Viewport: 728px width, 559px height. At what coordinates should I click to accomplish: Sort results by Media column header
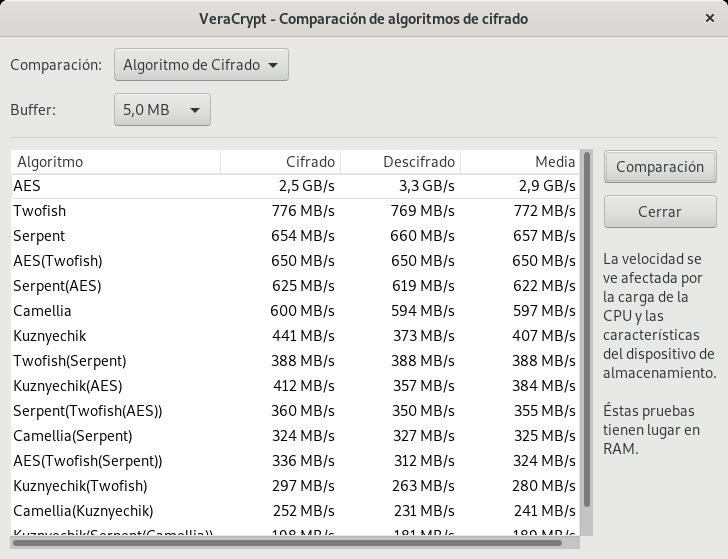[x=520, y=162]
